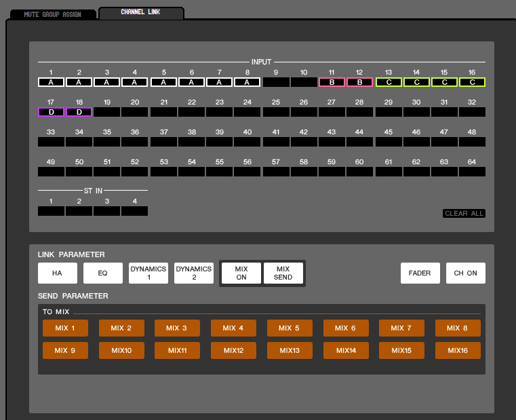Toggle send parameter MIX13
The image size is (516, 420).
(x=290, y=351)
